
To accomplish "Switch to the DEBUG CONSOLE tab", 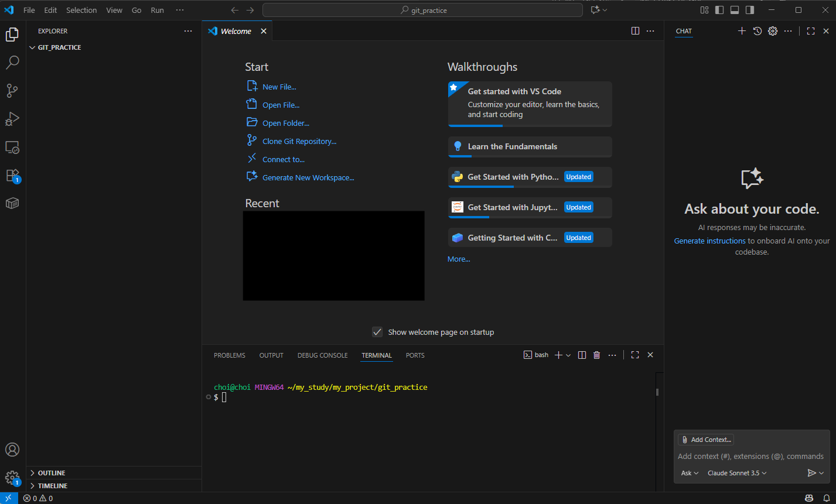I will pos(322,355).
